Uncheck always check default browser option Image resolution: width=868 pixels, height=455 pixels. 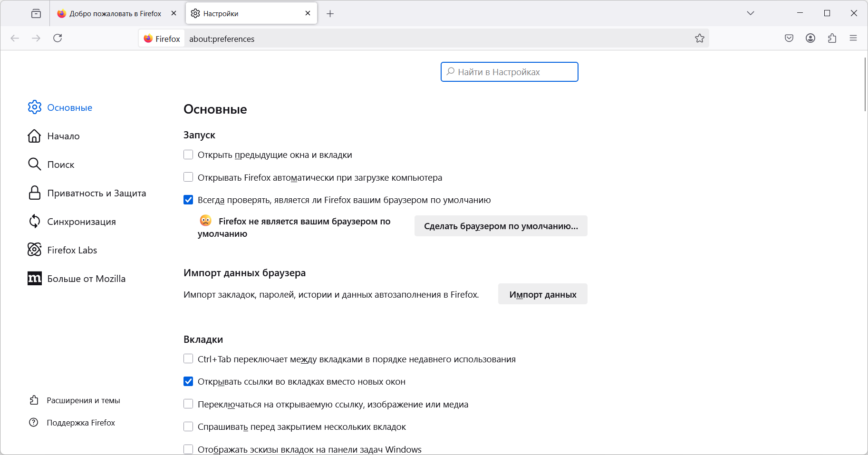188,200
